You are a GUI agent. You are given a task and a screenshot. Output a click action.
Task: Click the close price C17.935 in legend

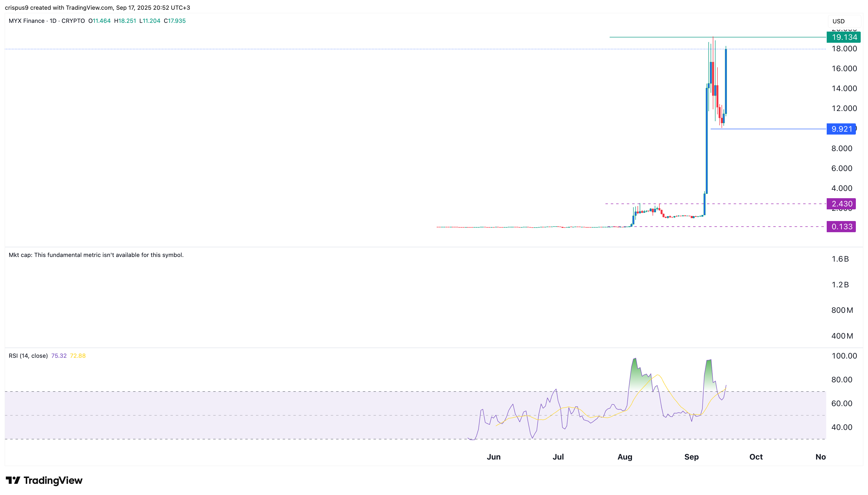pyautogui.click(x=175, y=21)
